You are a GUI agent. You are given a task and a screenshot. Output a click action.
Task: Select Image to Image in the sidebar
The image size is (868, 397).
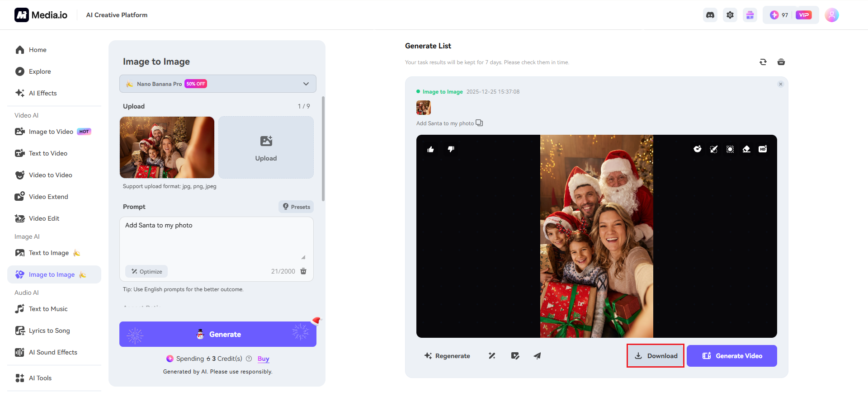[x=54, y=274]
